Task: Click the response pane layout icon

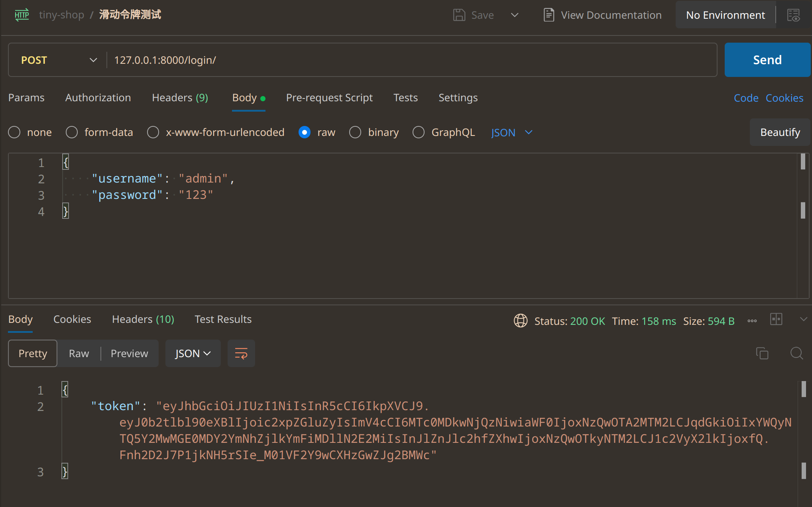Action: pos(776,319)
